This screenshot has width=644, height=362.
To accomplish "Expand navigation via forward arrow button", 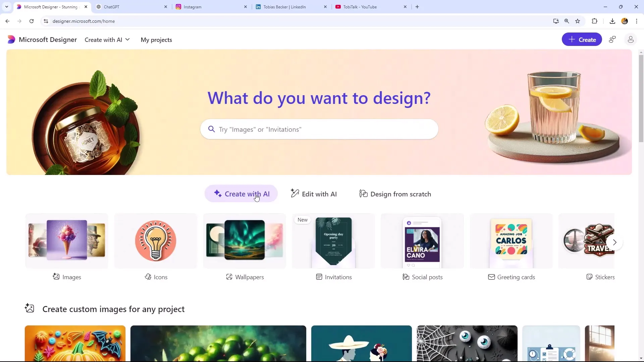I will pyautogui.click(x=615, y=242).
